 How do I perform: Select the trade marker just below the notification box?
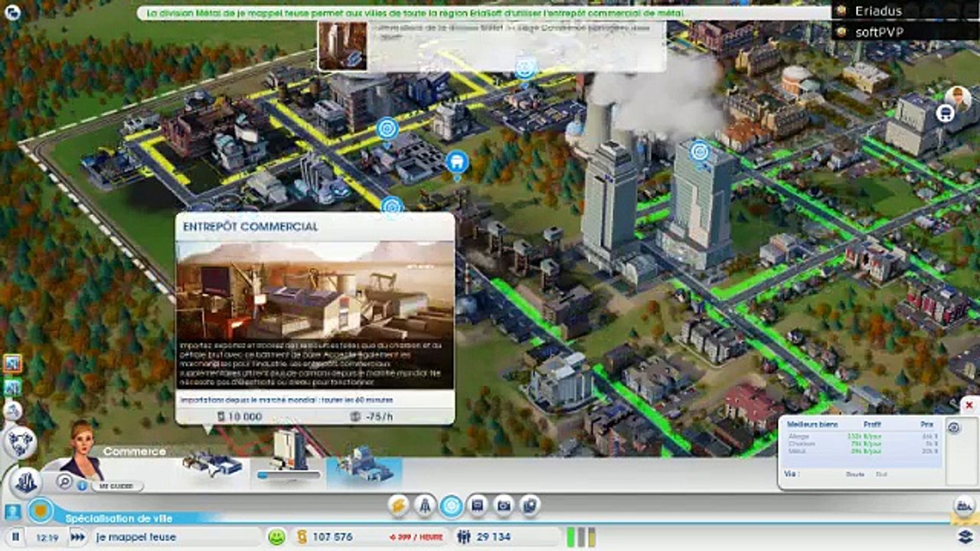tap(525, 69)
